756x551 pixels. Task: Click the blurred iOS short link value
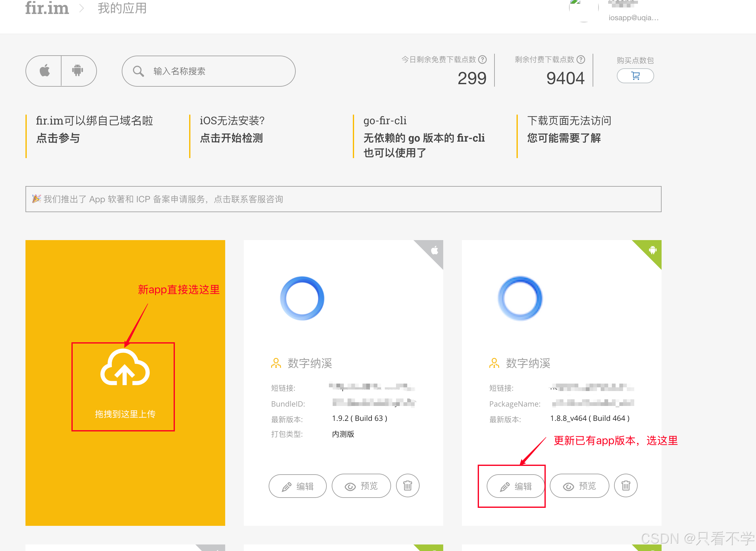[371, 387]
